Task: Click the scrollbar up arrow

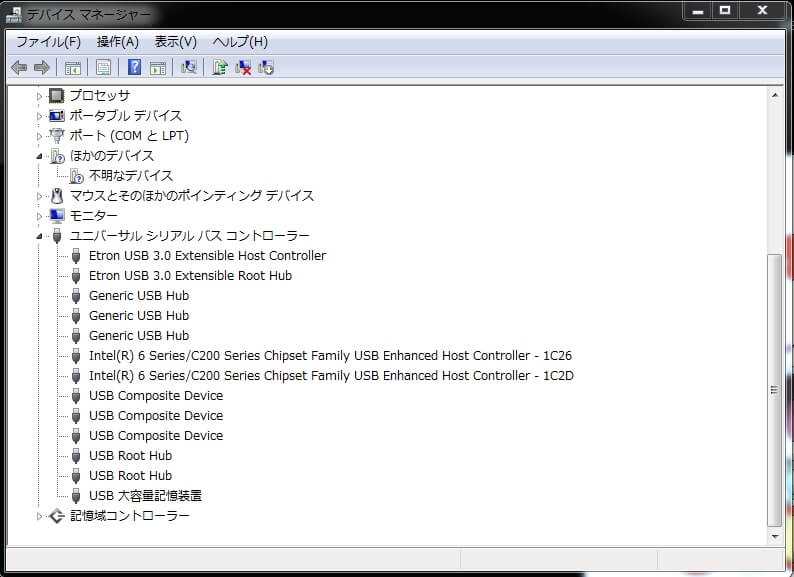Action: coord(774,95)
